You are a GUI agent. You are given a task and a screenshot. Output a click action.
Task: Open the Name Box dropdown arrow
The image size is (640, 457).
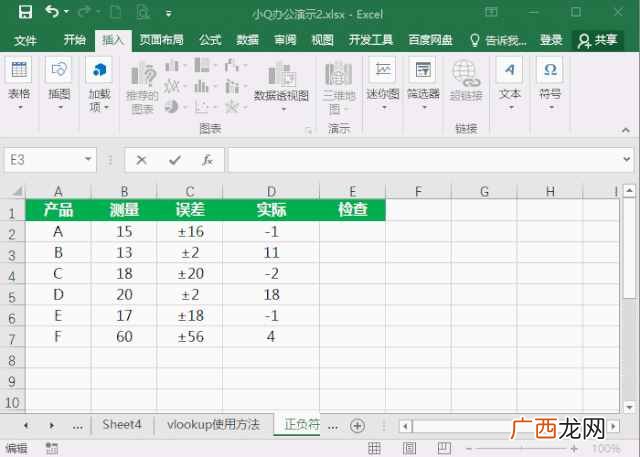[x=88, y=159]
